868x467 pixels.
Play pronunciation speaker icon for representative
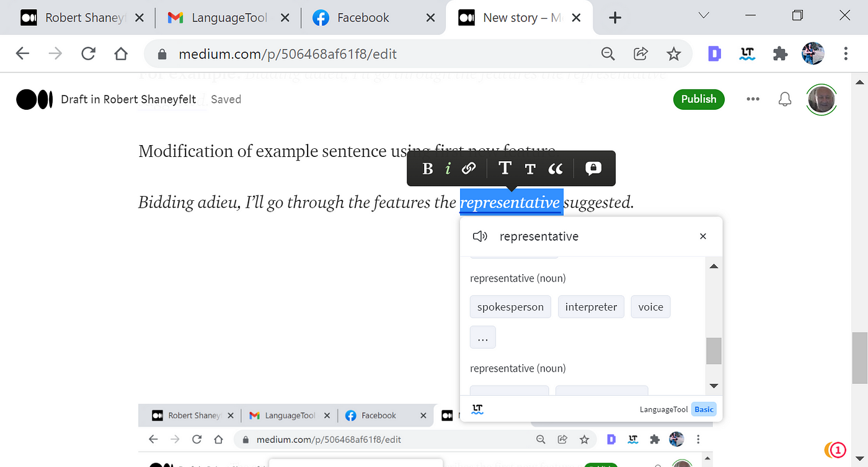pos(480,236)
